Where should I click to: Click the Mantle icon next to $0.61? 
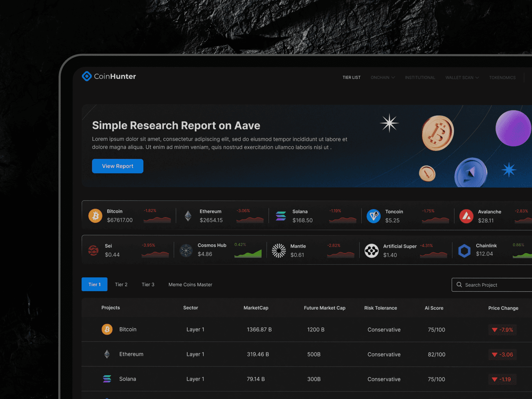pos(279,250)
